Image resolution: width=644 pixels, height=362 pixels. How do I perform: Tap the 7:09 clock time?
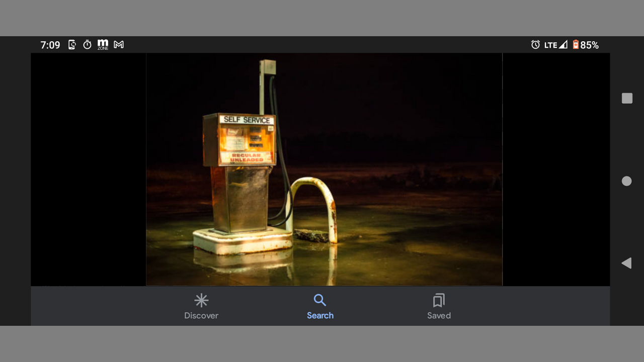pyautogui.click(x=50, y=45)
